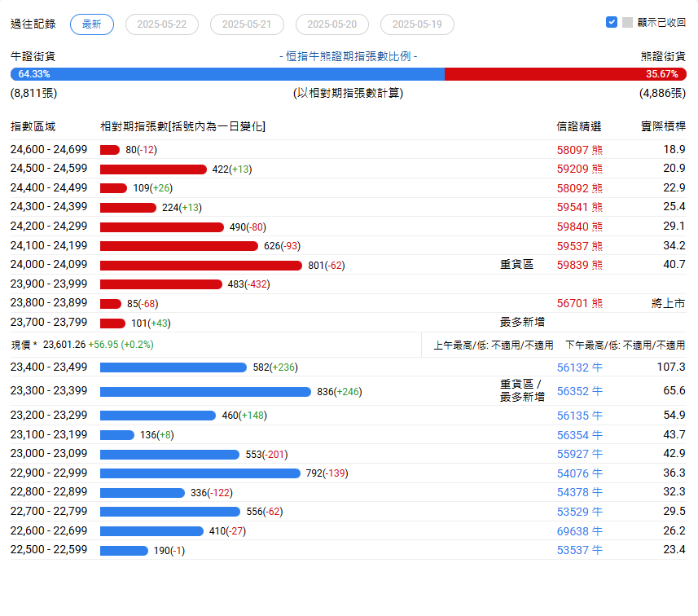Viewport: 698px width, 616px height.
Task: Open bear warrant 59839 in heavy zone
Action: (x=580, y=265)
